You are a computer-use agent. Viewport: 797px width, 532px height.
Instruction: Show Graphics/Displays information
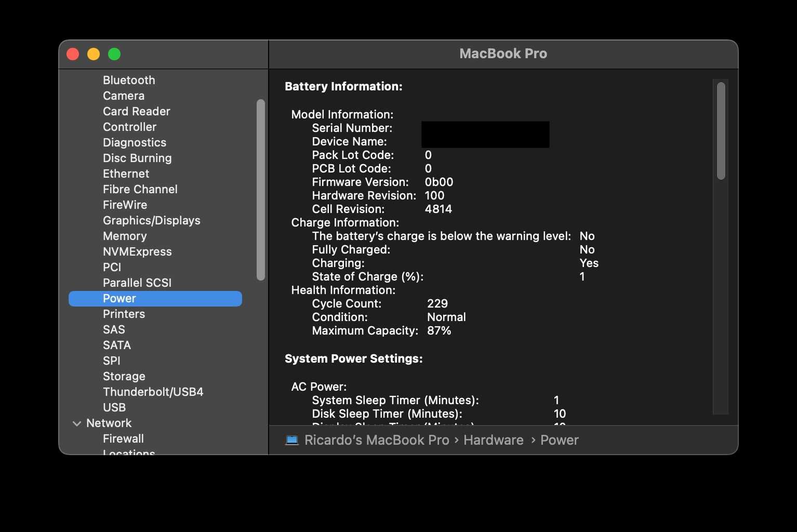point(152,220)
